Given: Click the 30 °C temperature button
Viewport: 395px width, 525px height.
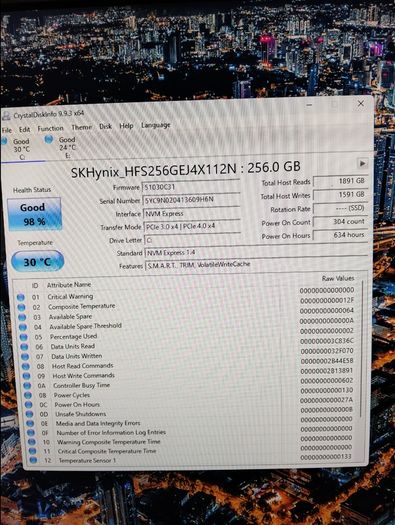Looking at the screenshot, I should click(37, 261).
